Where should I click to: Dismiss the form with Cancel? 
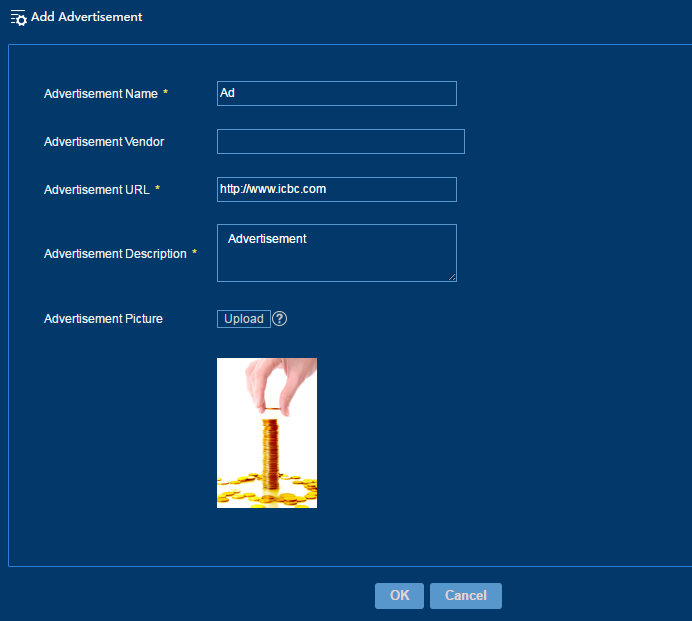pyautogui.click(x=466, y=596)
